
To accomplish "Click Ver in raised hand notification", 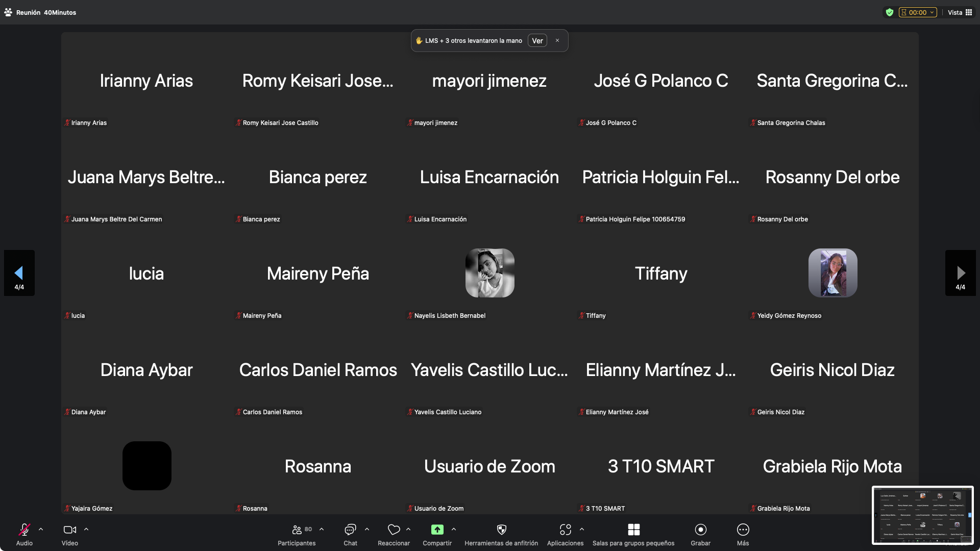I will (537, 41).
